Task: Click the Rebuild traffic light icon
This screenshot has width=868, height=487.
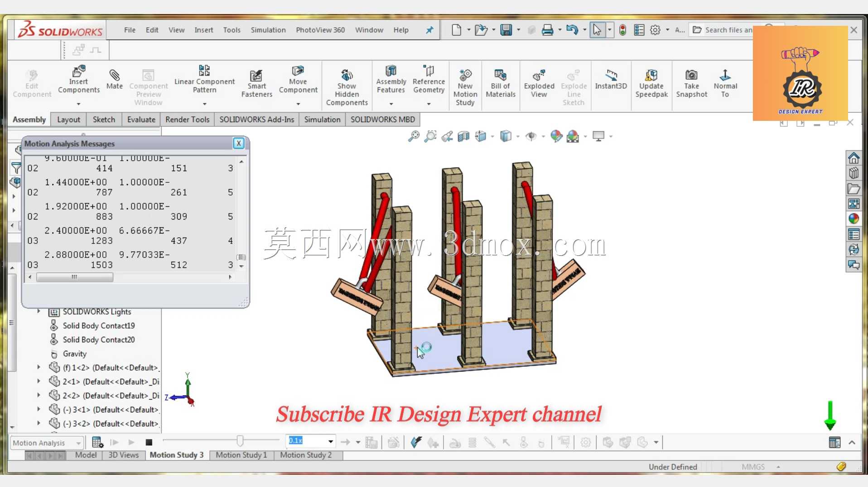Action: point(623,30)
